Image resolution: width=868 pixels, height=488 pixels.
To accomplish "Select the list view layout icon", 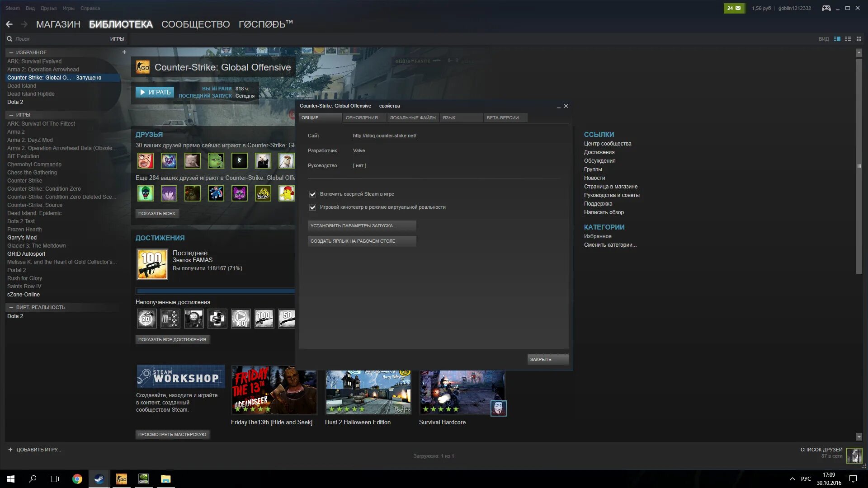I will (x=848, y=39).
